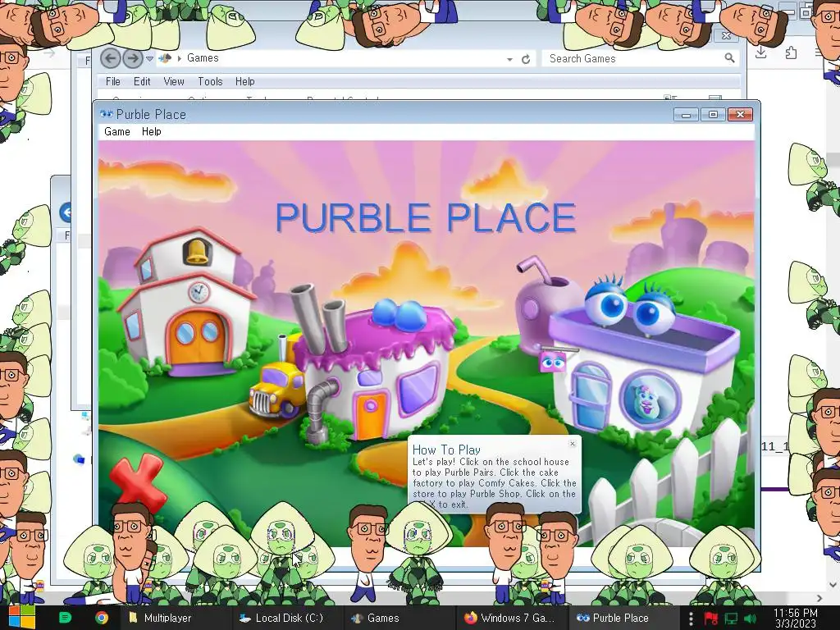Click the Search Games input field
The width and height of the screenshot is (840, 630).
[x=632, y=58]
